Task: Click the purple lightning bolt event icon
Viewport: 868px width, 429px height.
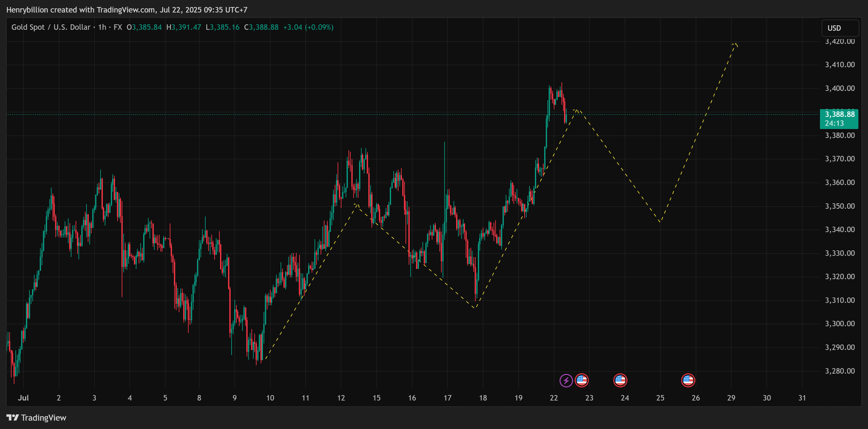Action: point(566,381)
